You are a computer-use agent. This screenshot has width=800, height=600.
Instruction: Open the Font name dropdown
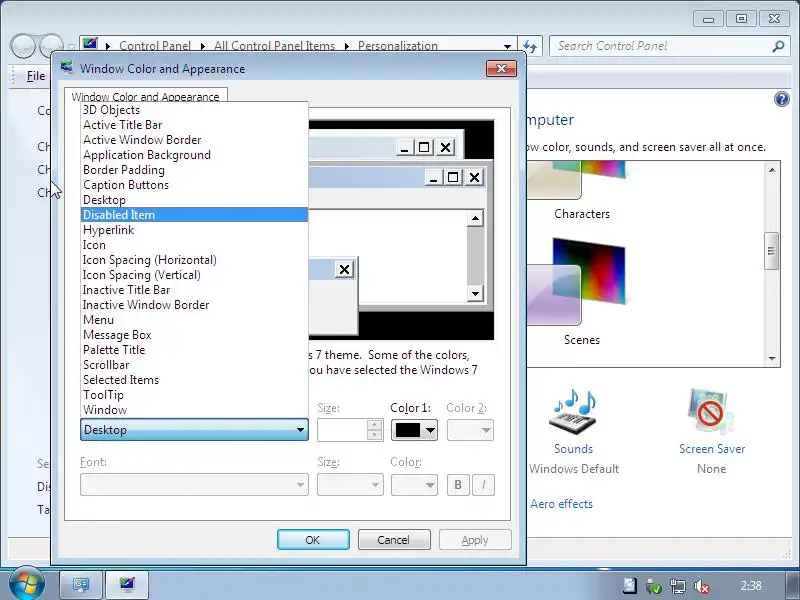(194, 484)
